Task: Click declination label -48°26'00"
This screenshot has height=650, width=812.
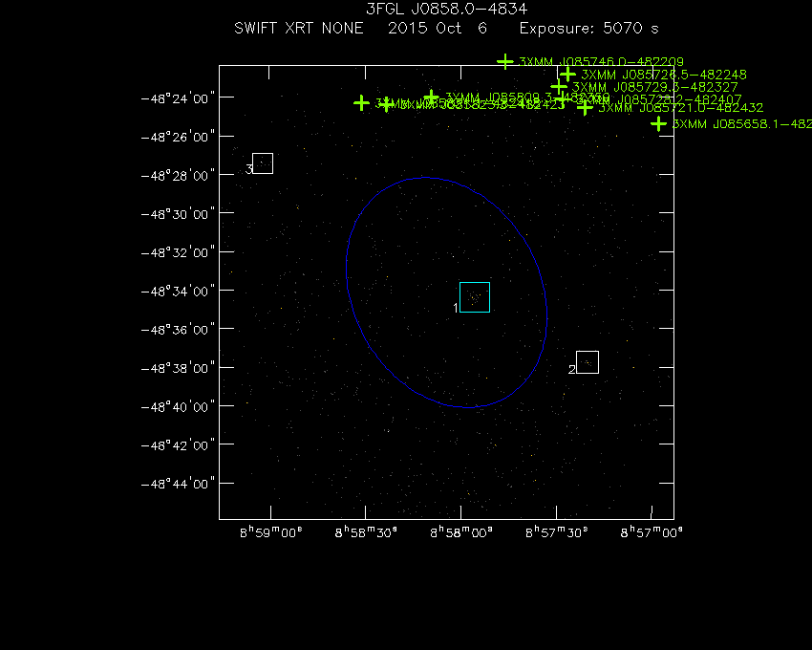Action: point(178,137)
